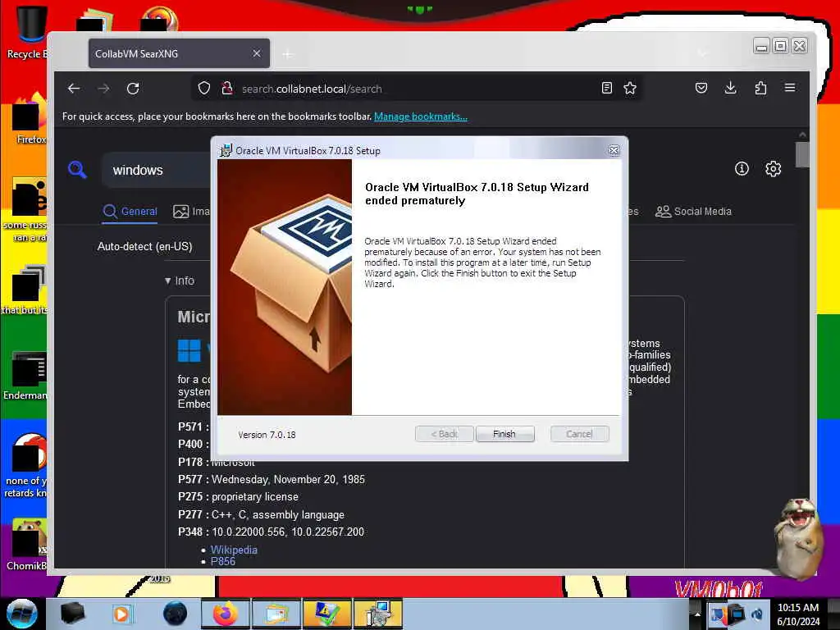This screenshot has width=840, height=630.
Task: Switch to Firefox in the taskbar
Action: (x=225, y=614)
